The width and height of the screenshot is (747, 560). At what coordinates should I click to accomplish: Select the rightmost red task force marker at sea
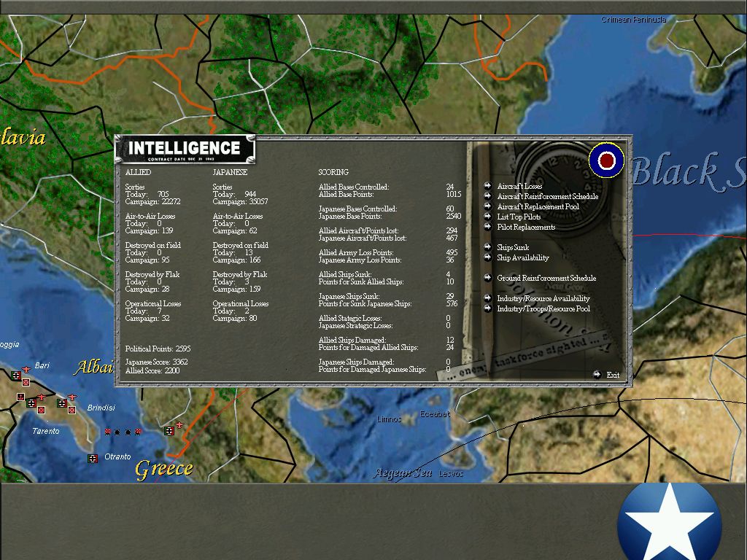tap(138, 432)
